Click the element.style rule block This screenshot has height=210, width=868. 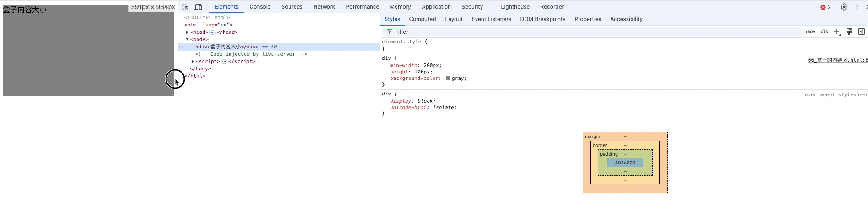tap(624, 45)
